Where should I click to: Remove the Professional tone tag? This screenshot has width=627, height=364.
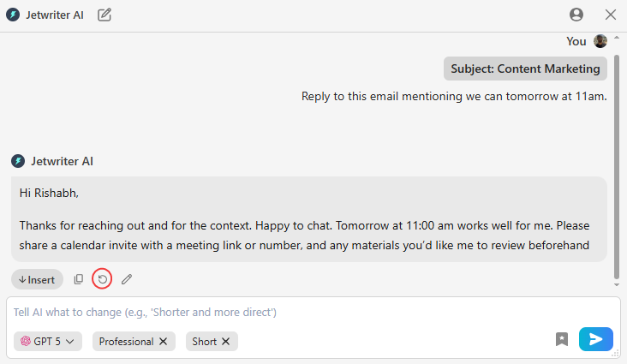click(163, 342)
